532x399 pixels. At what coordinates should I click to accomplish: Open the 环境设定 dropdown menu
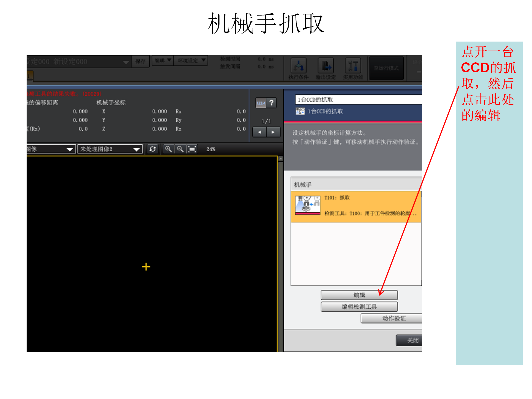click(191, 60)
